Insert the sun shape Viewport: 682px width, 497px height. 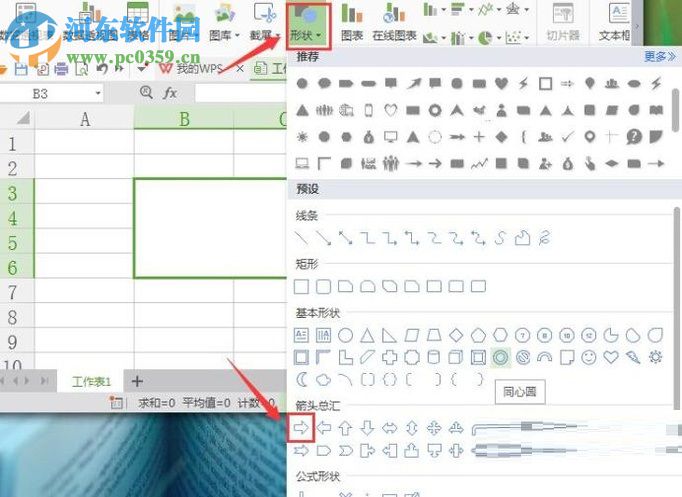click(x=655, y=357)
